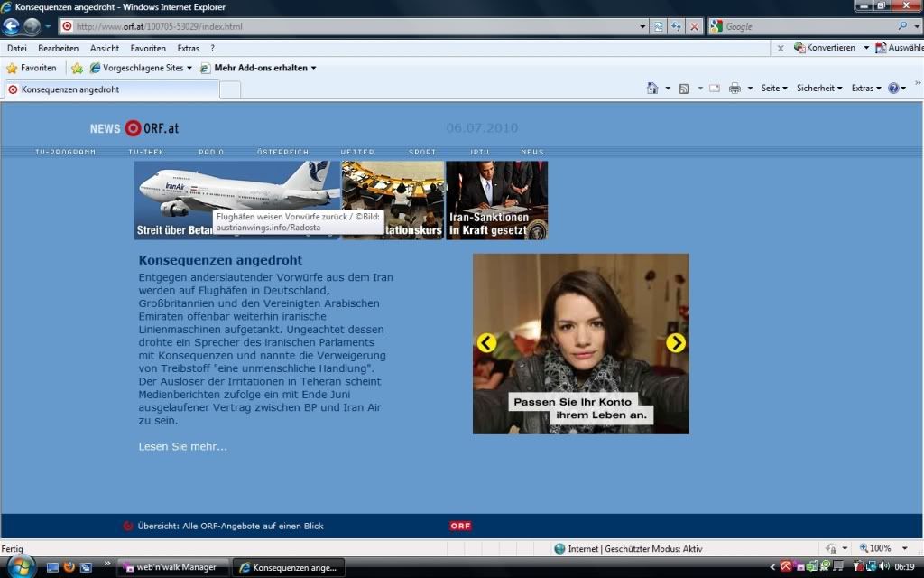Open the Seite dropdown menu
Image resolution: width=924 pixels, height=578 pixels.
click(x=774, y=89)
